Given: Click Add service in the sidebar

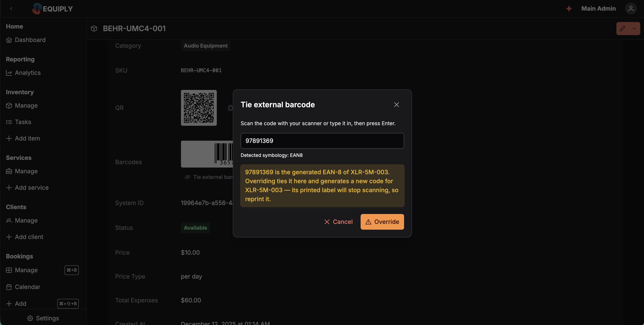Looking at the screenshot, I should (x=27, y=188).
